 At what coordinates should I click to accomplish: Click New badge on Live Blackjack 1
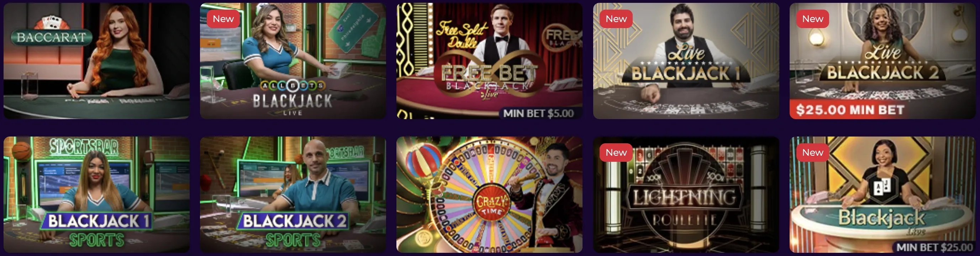tap(616, 18)
